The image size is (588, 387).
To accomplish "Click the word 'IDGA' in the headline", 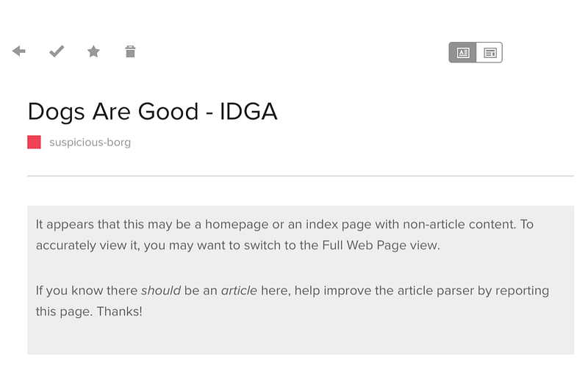I will [248, 112].
